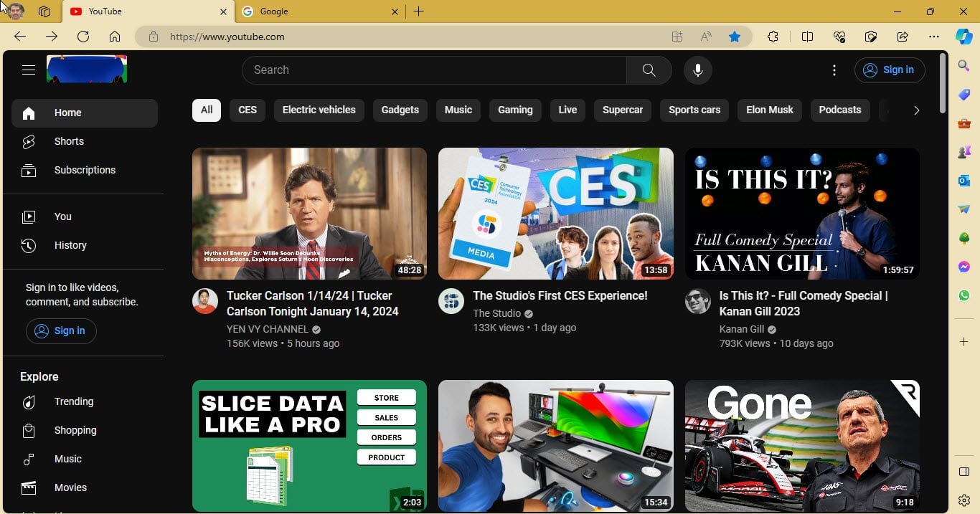Open watch History
This screenshot has height=514, width=980.
click(85, 245)
